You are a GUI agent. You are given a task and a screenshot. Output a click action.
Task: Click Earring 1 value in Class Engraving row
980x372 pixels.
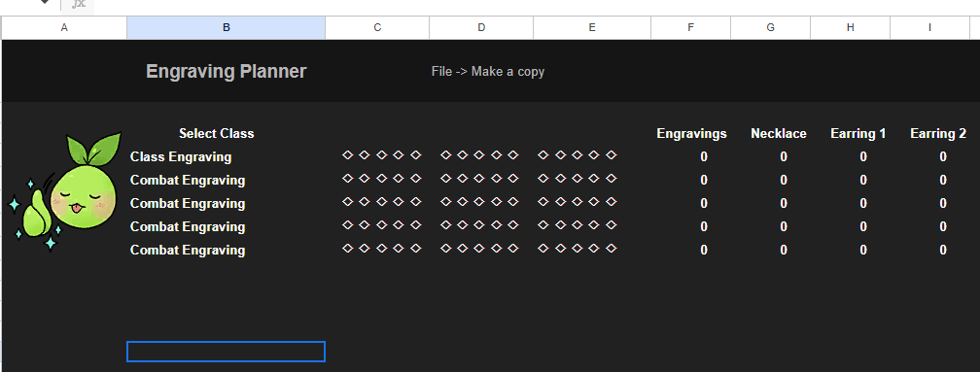[863, 156]
